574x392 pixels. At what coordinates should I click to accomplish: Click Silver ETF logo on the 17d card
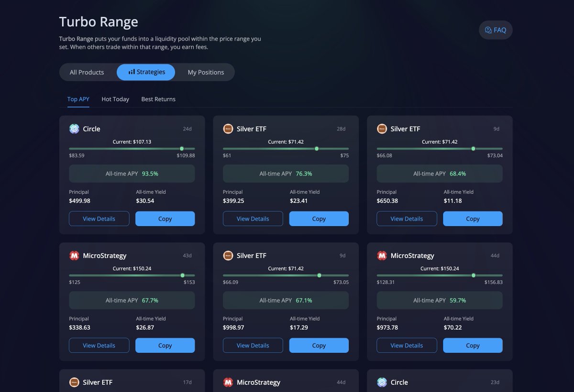(x=74, y=382)
